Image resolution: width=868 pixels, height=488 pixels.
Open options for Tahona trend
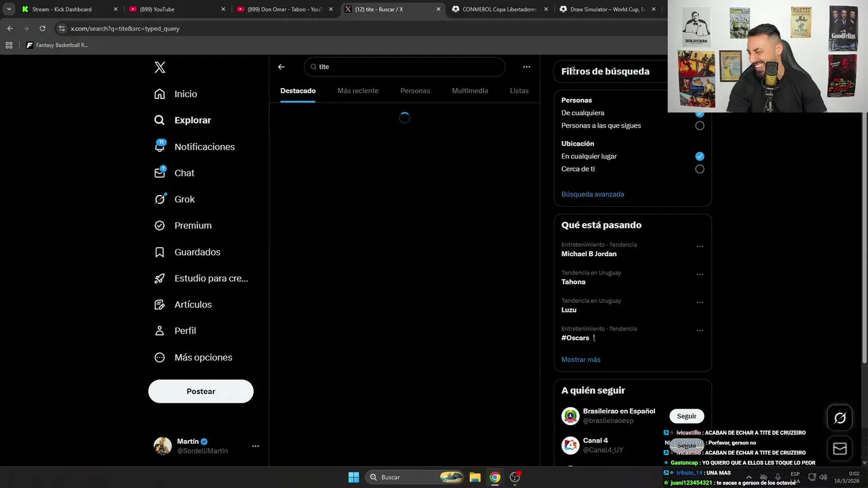(700, 274)
